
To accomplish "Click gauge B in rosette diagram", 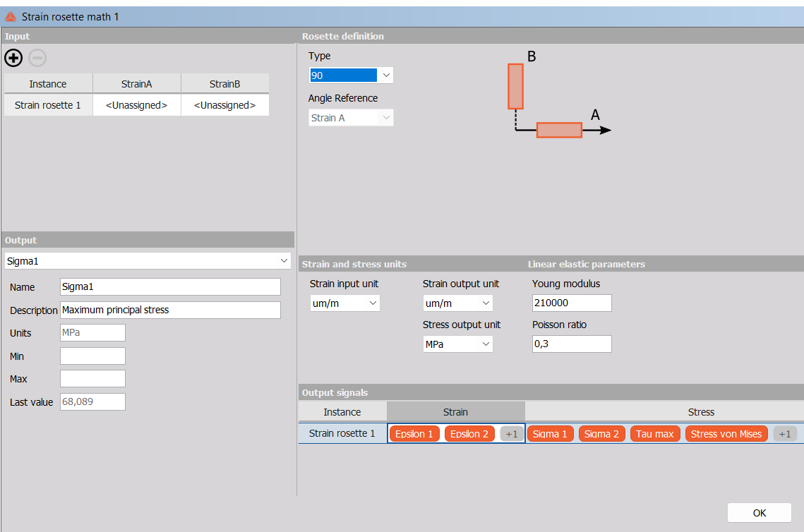I will pos(515,86).
